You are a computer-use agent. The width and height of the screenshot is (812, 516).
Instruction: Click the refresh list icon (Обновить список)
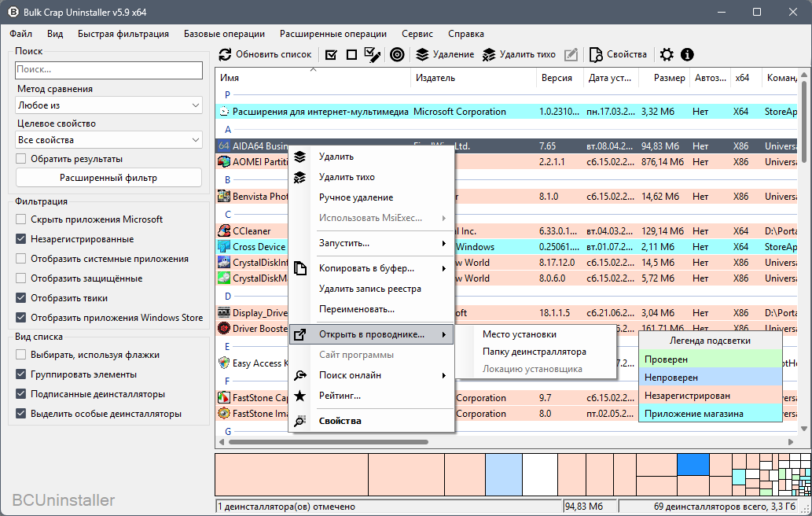coord(226,54)
